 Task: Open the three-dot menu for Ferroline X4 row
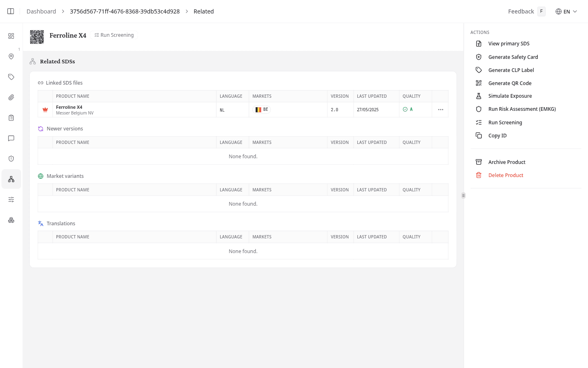[441, 110]
